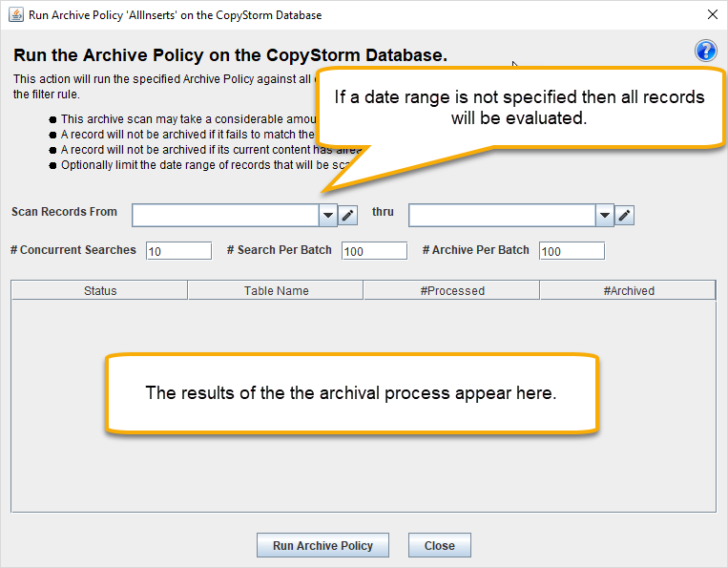Viewport: 728px width, 568px height.
Task: Click the '# Search Per Batch' label
Action: point(279,250)
